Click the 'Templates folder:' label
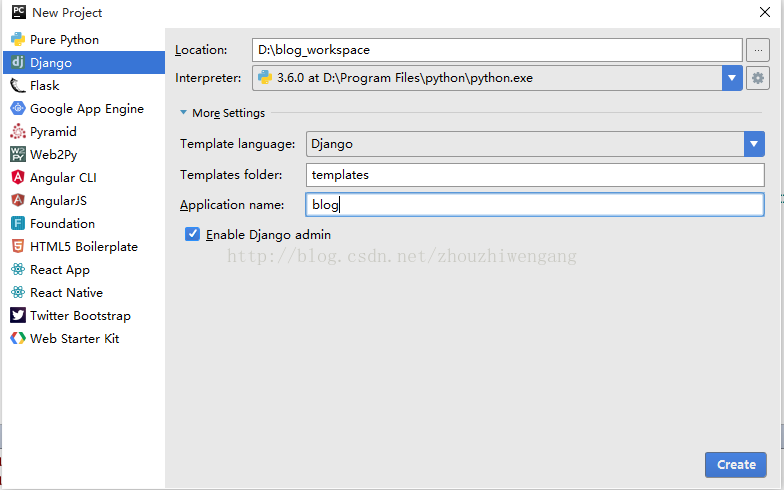 [231, 174]
